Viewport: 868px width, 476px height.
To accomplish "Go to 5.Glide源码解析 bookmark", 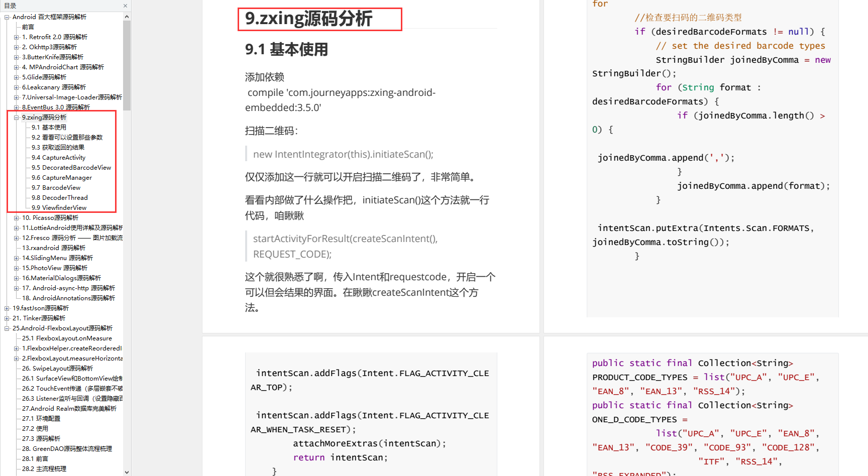I will 44,77.
